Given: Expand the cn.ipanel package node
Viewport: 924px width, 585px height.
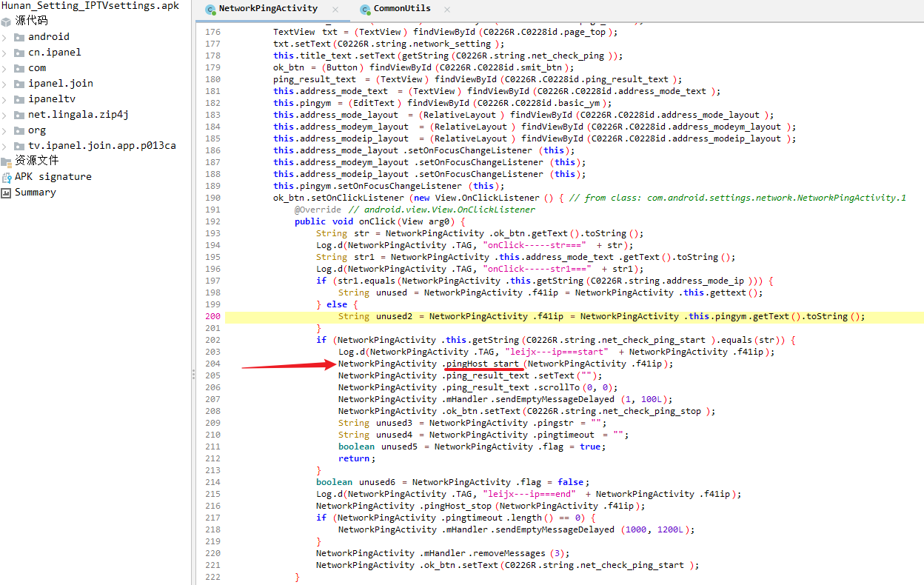Looking at the screenshot, I should (5, 53).
